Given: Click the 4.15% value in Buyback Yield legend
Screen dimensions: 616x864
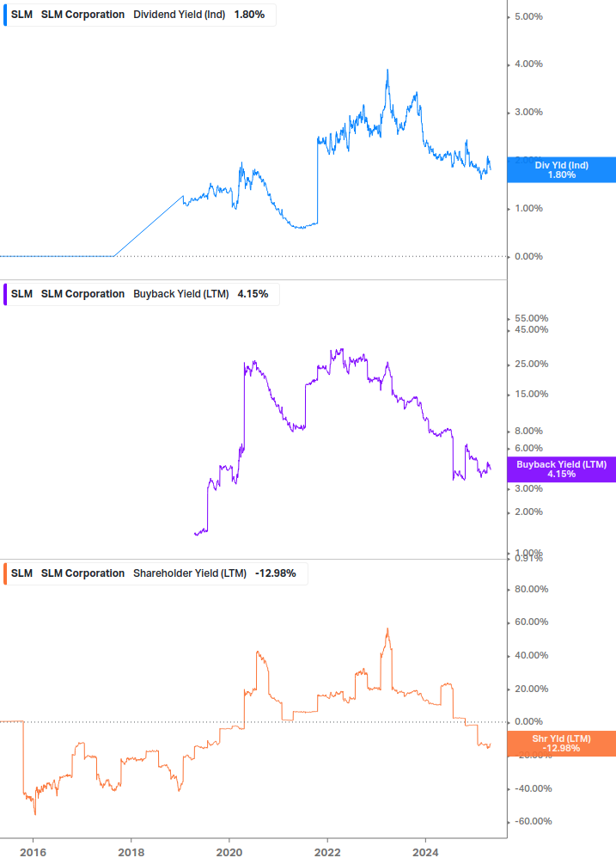Looking at the screenshot, I should pos(253,294).
